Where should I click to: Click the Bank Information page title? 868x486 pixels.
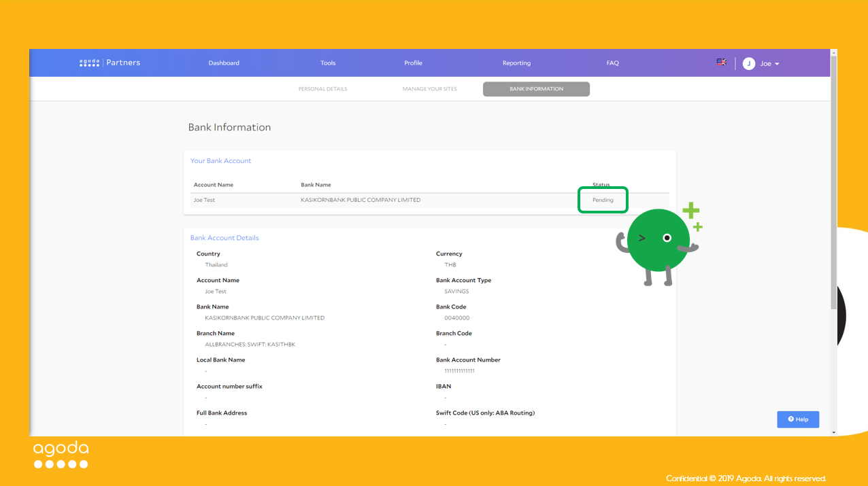click(x=229, y=127)
